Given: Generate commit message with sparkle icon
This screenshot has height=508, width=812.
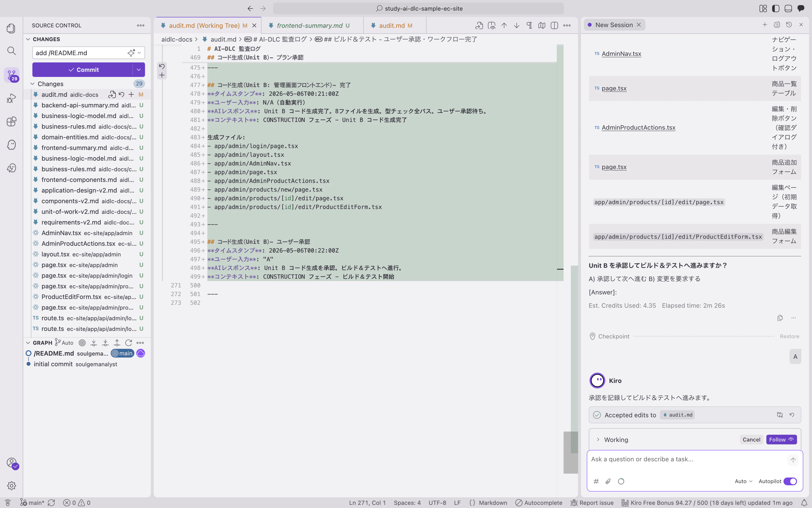Looking at the screenshot, I should tap(131, 53).
